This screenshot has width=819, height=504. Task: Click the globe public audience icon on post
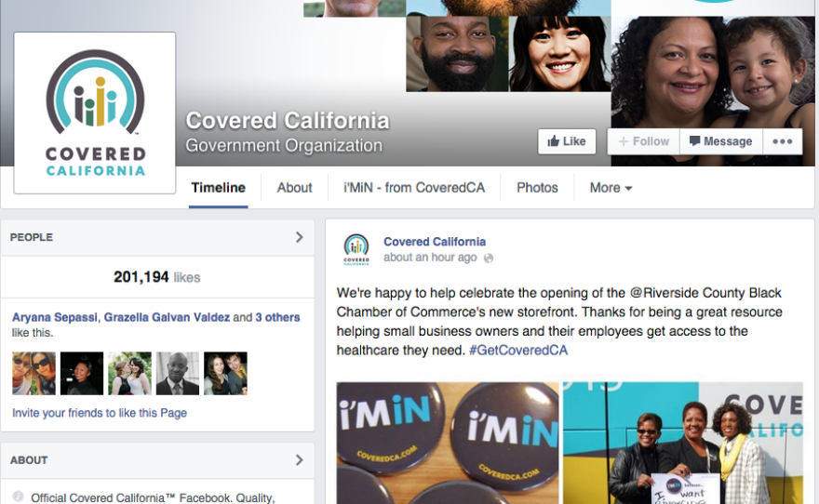click(x=489, y=258)
